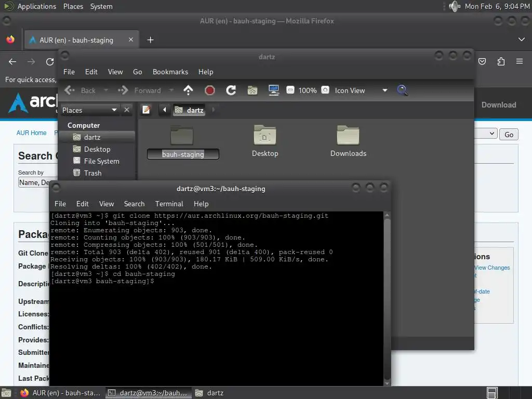Open the View Changes link
532x399 pixels.
point(492,268)
